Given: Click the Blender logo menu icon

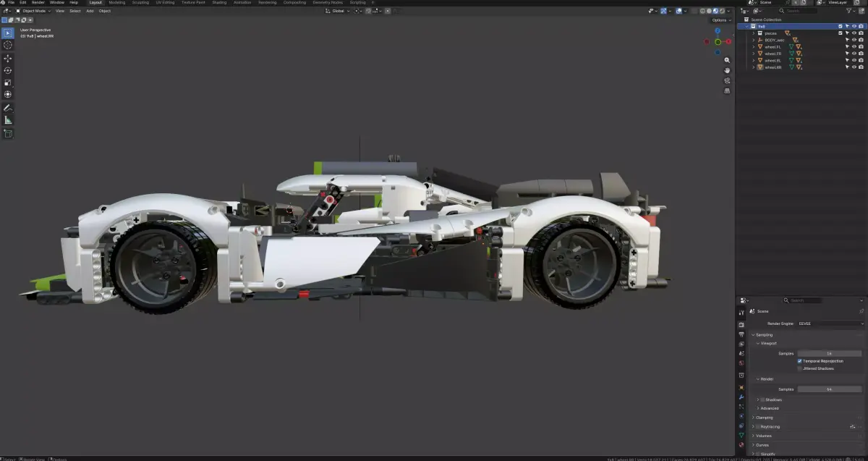Looking at the screenshot, I should 3,2.
